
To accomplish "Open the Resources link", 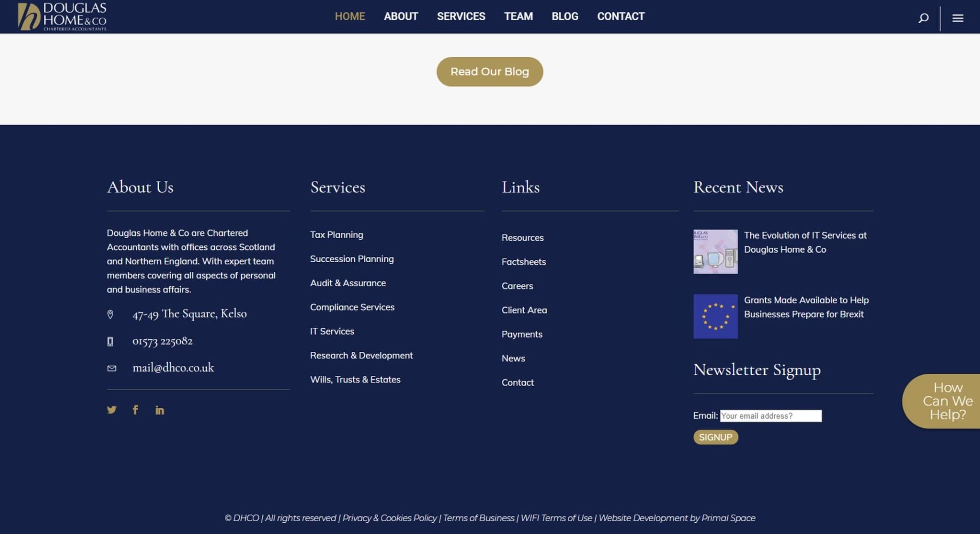I will coord(523,238).
